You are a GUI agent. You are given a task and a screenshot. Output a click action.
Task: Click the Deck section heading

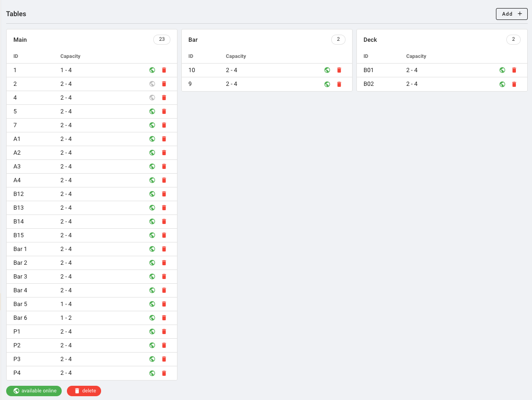(x=370, y=40)
